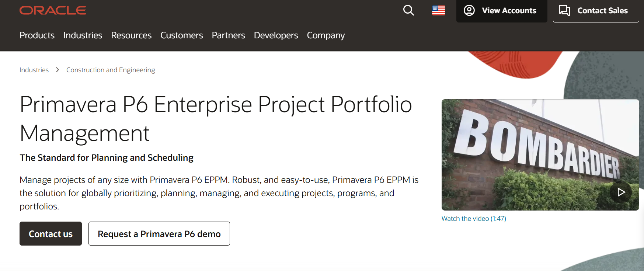This screenshot has width=644, height=271.
Task: Click the breadcrumb chevron separator
Action: (58, 70)
